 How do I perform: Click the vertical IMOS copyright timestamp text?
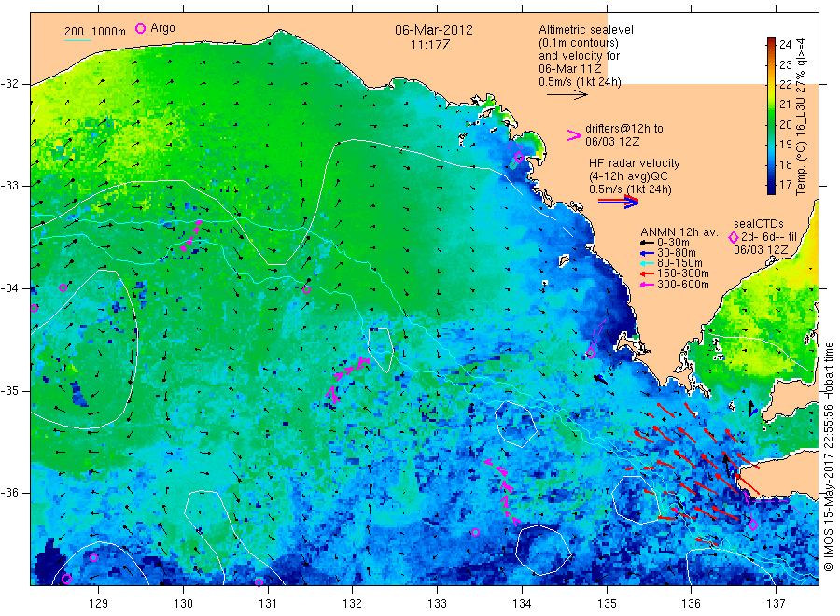pos(828,456)
